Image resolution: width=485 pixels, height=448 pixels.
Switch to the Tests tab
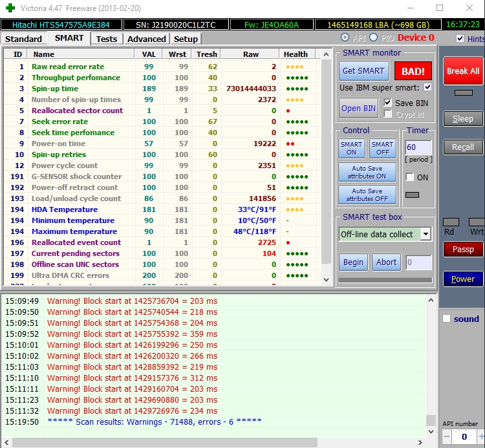(x=107, y=39)
